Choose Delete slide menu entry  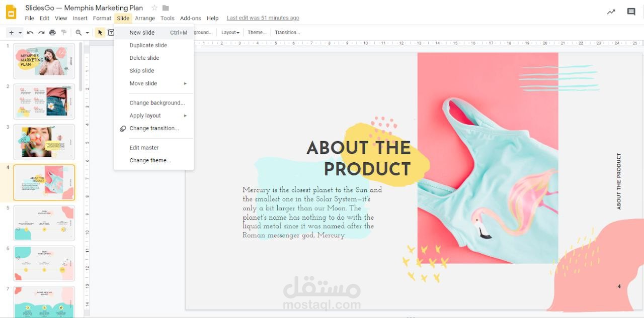(x=154, y=58)
